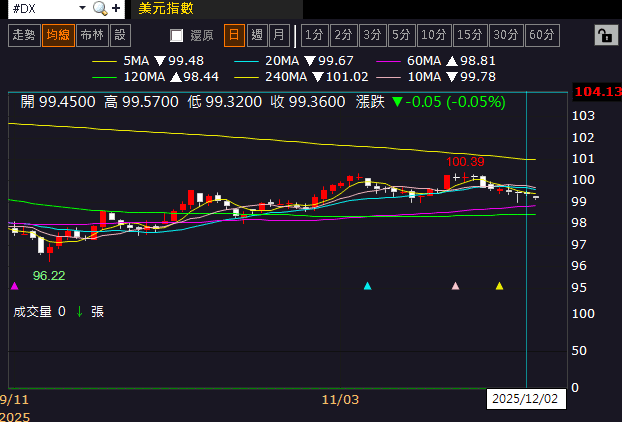Click the 240MA legend color line
The width and height of the screenshot is (622, 422).
246,77
